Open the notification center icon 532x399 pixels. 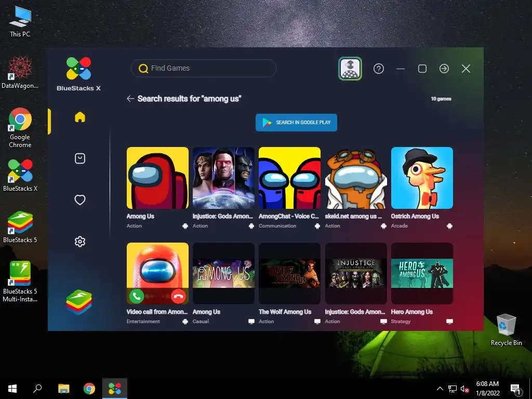point(515,390)
